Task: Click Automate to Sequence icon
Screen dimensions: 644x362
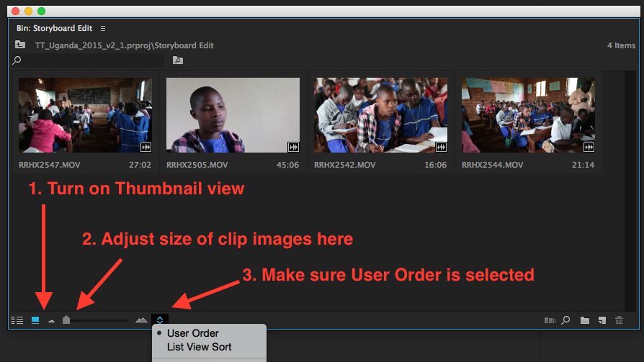Action: (x=551, y=320)
